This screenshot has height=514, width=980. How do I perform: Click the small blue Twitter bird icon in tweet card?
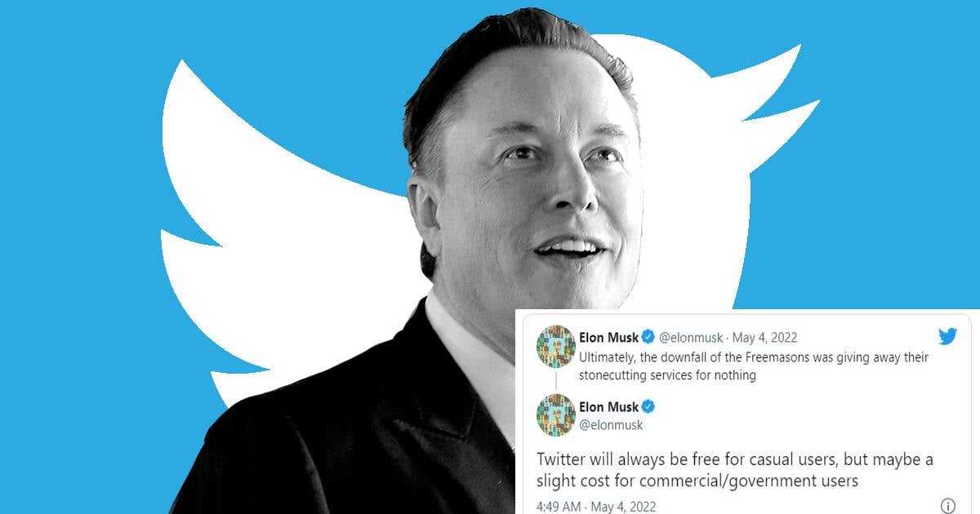point(947,336)
